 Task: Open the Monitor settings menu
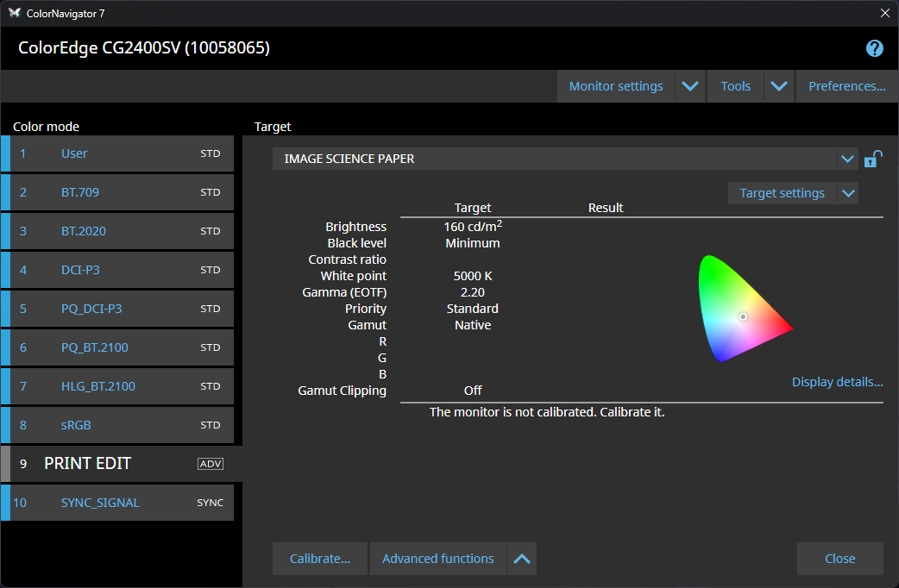(x=616, y=86)
